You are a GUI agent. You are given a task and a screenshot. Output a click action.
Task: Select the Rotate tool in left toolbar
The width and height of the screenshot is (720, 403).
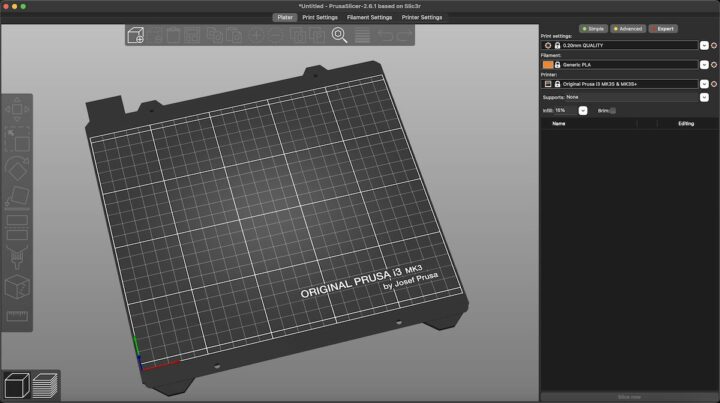(x=17, y=168)
